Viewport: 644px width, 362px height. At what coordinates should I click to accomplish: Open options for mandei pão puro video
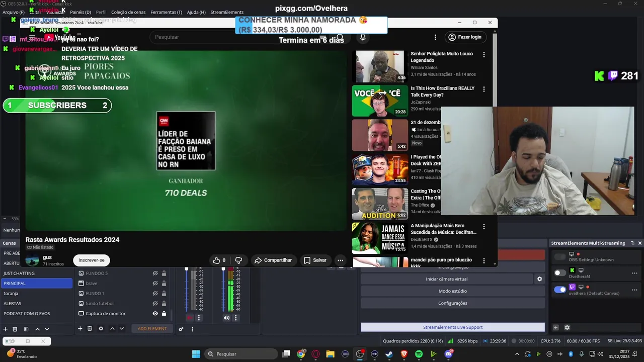click(x=484, y=261)
